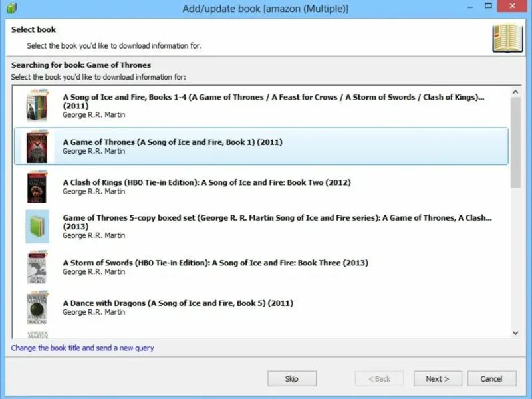Image resolution: width=532 pixels, height=399 pixels.
Task: Choose 'A Storm of Swords (HBO Tie-in Edition)' title
Action: pyautogui.click(x=215, y=263)
